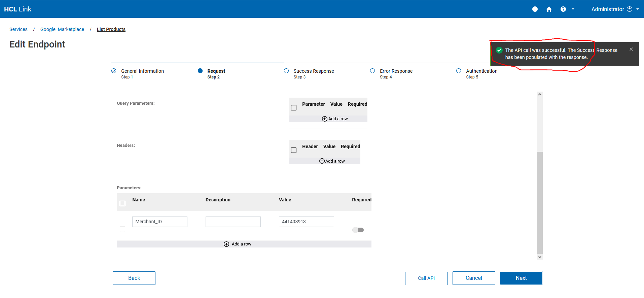Click the 441408913 value field
The height and width of the screenshot is (298, 644).
click(307, 222)
